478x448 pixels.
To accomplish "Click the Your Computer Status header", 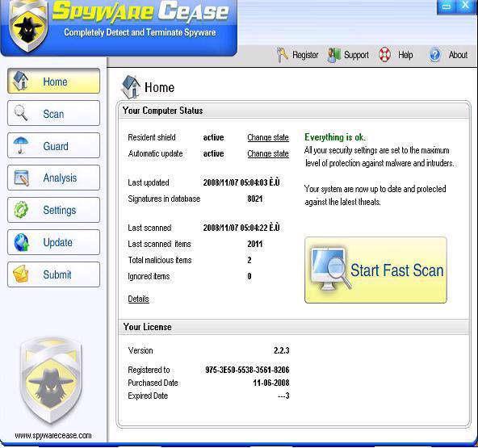I will (x=163, y=111).
